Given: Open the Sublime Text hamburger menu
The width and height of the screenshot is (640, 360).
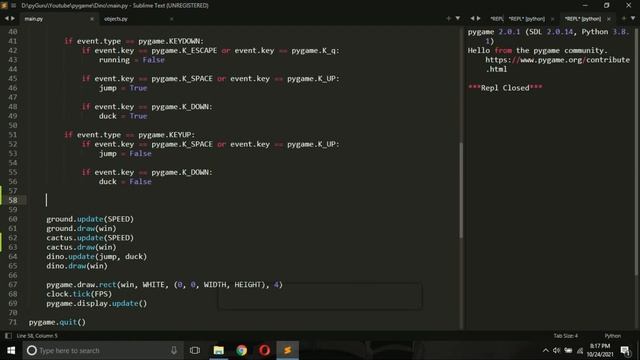Looking at the screenshot, I should point(13,5).
